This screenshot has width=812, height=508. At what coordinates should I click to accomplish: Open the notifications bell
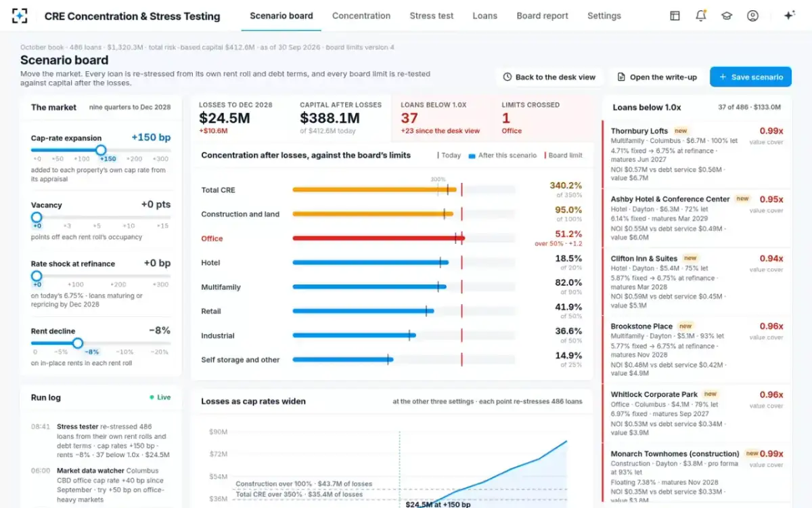700,16
